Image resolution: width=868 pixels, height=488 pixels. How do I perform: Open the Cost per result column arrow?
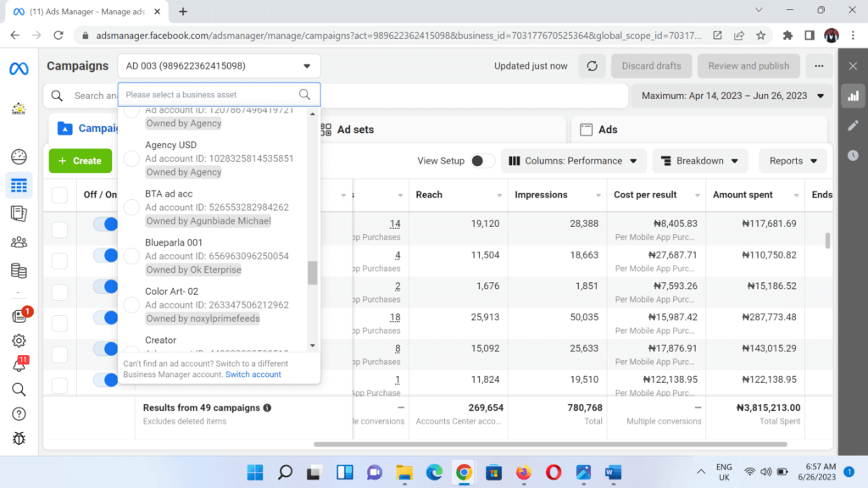pos(698,196)
